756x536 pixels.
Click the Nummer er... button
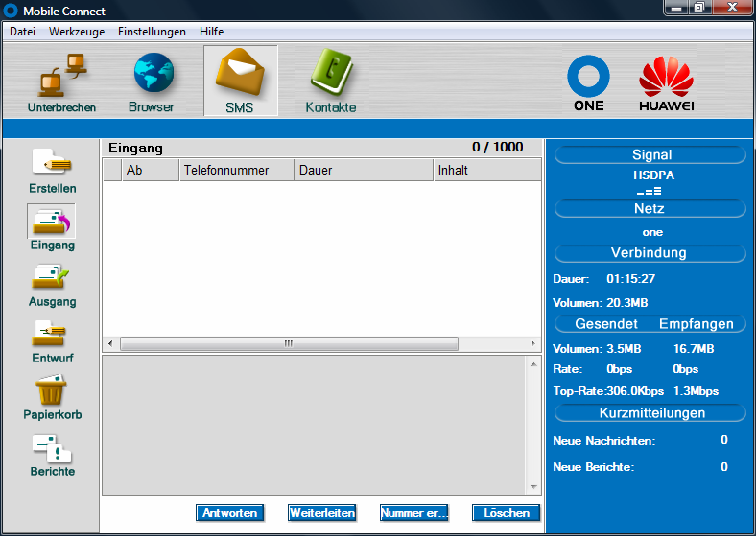click(x=413, y=513)
